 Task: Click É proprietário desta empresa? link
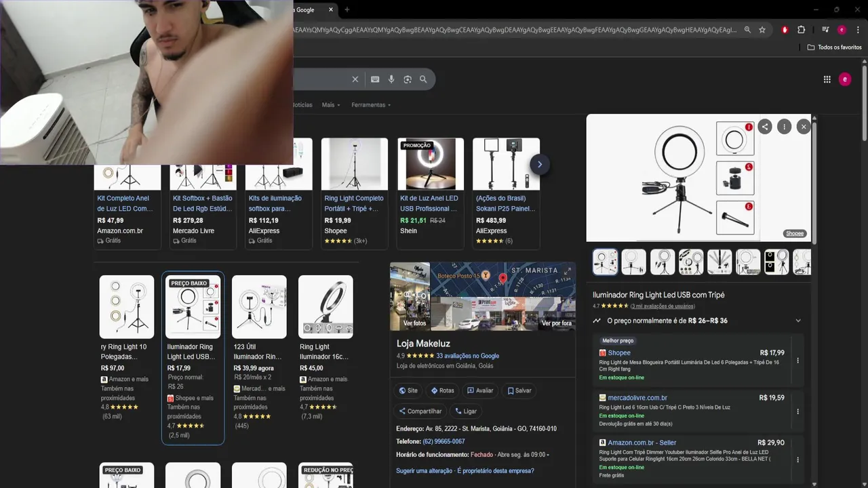[x=496, y=471]
